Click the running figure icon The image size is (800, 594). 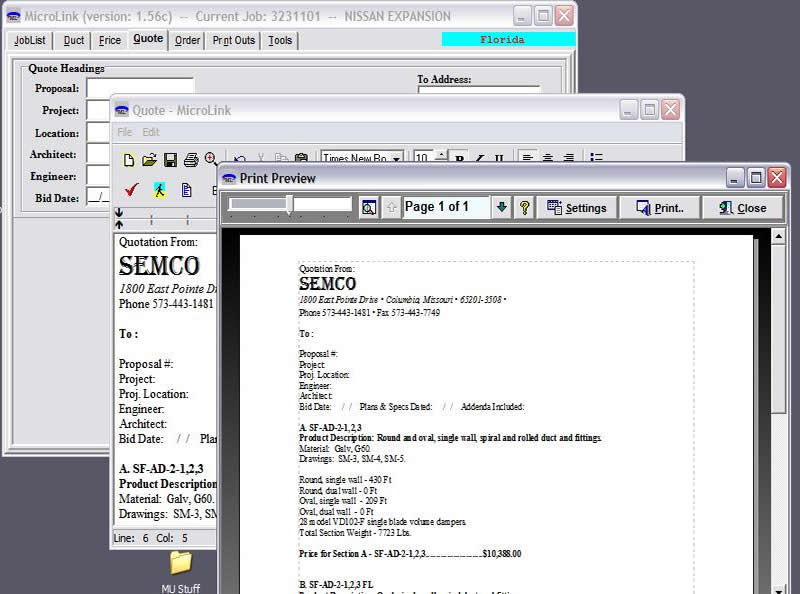click(158, 189)
